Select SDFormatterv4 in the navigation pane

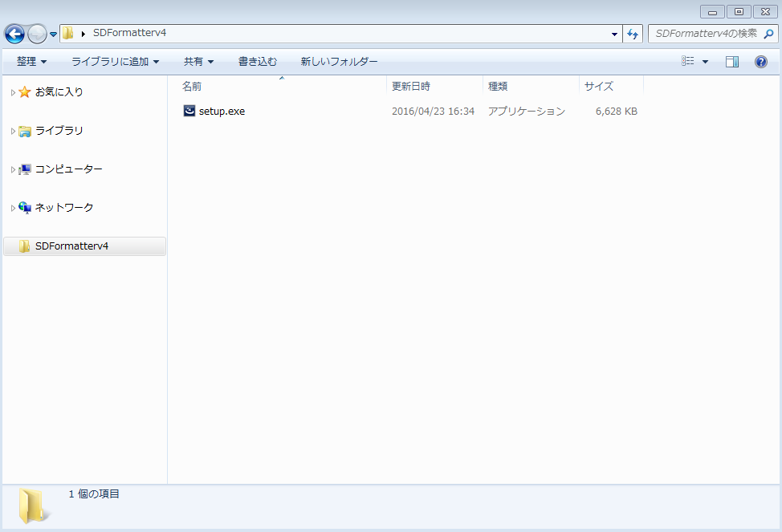tap(84, 246)
